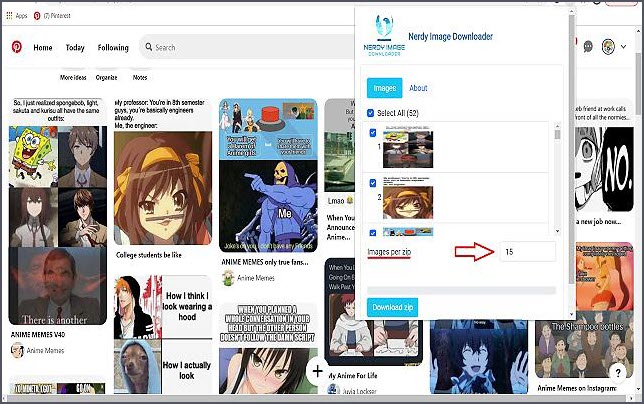Open the Apps grid icon in bookmarks bar
This screenshot has width=644, height=404.
tap(9, 16)
